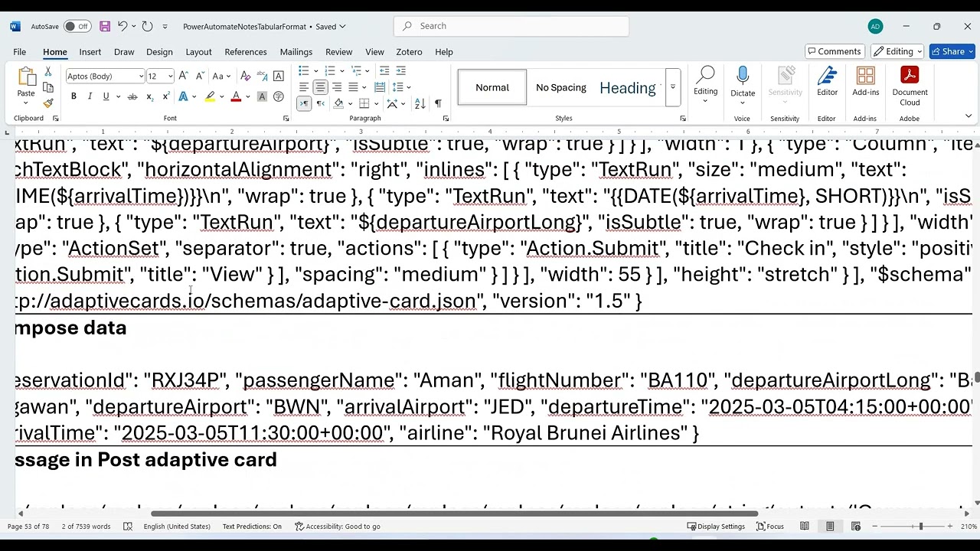Align text right
980x551 pixels.
(x=337, y=87)
